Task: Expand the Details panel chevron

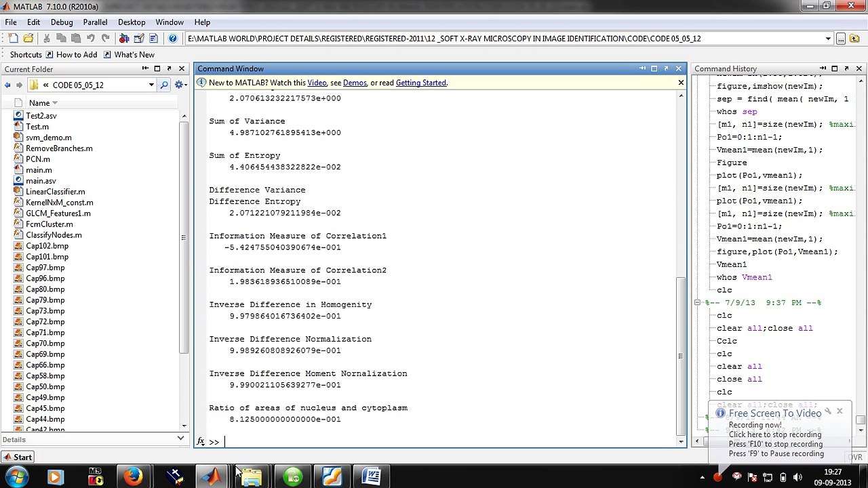Action: (180, 439)
